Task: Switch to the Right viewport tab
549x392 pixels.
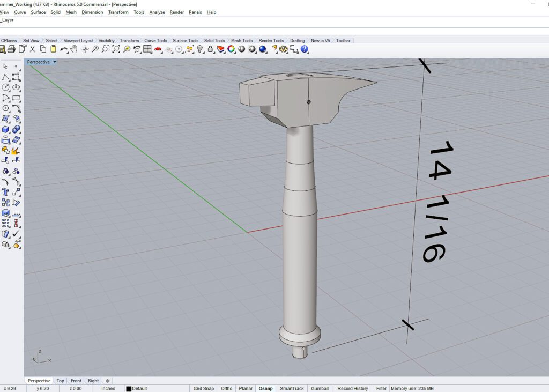Action: point(93,381)
